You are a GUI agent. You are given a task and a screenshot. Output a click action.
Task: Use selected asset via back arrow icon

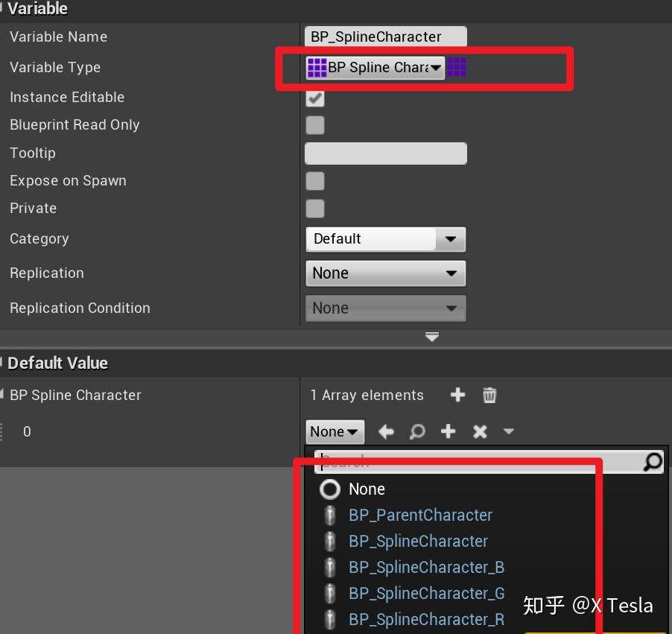click(x=387, y=431)
